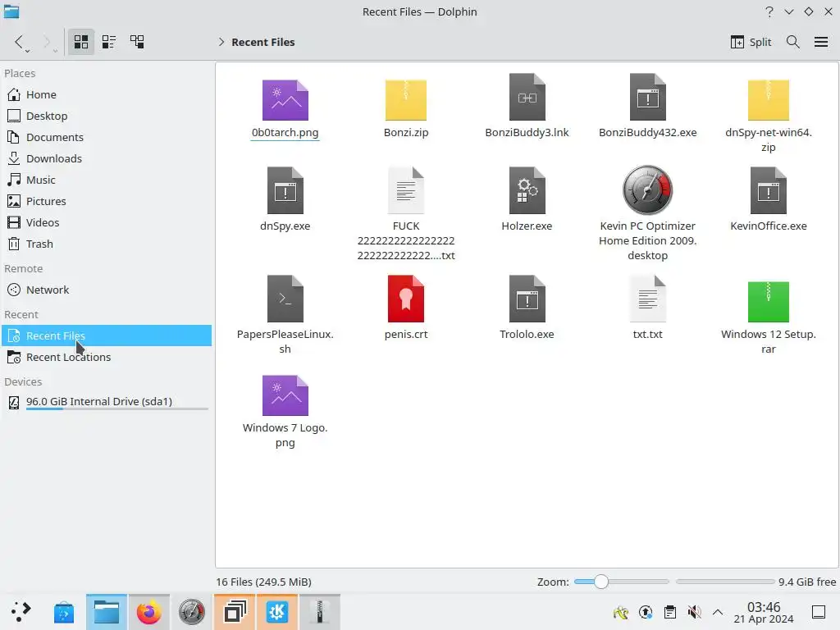Open the archive tool taskbar icon
Viewport: 840px width, 630px height.
click(320, 612)
